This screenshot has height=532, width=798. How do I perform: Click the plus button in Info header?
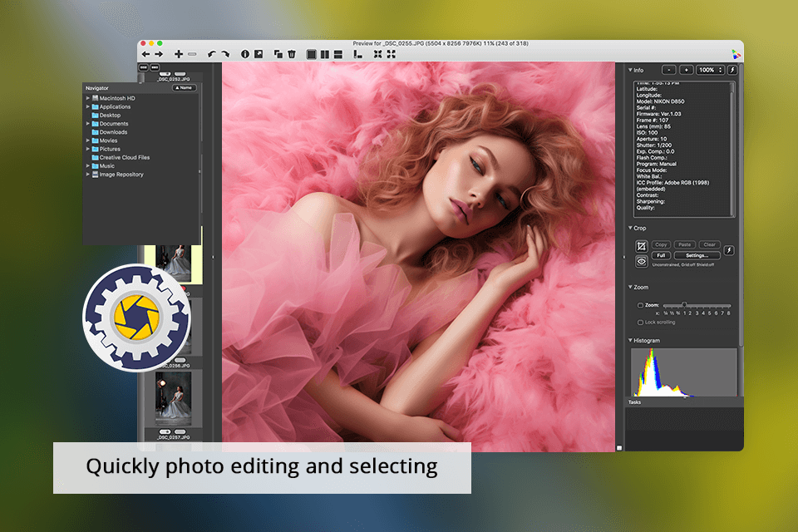click(686, 71)
